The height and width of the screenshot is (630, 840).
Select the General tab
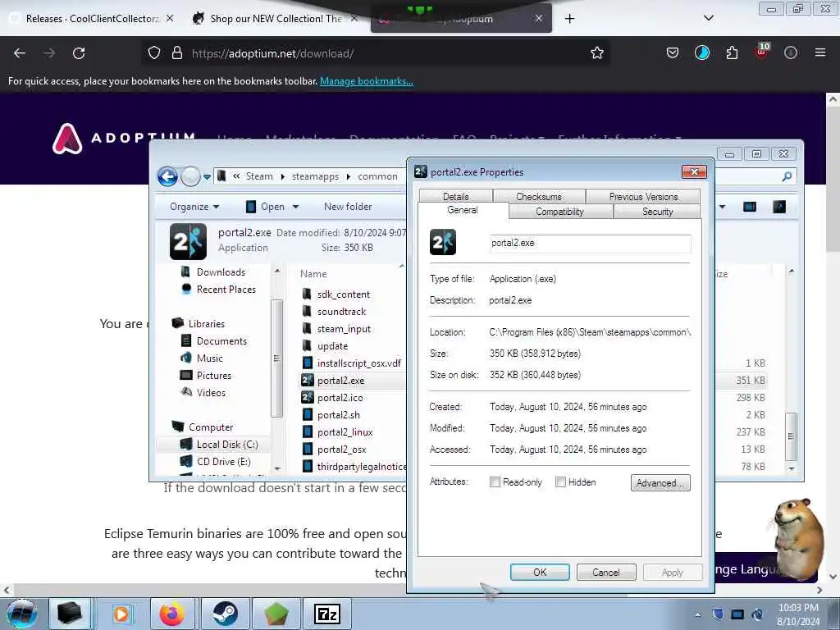tap(463, 210)
